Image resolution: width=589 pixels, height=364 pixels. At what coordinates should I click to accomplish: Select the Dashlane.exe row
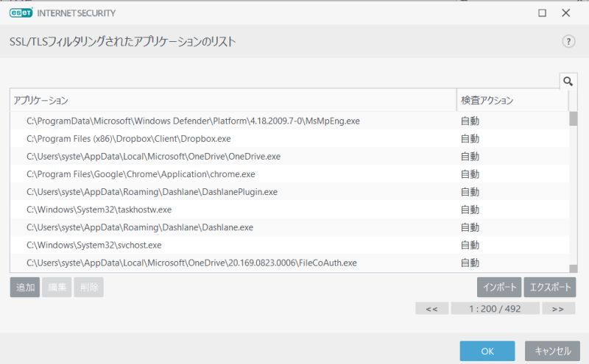[x=289, y=227]
